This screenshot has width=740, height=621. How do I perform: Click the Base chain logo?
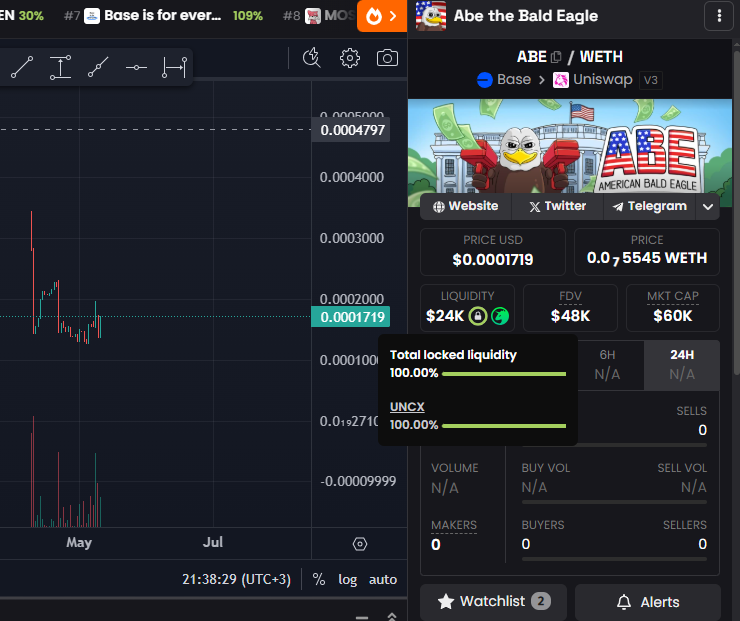point(485,80)
